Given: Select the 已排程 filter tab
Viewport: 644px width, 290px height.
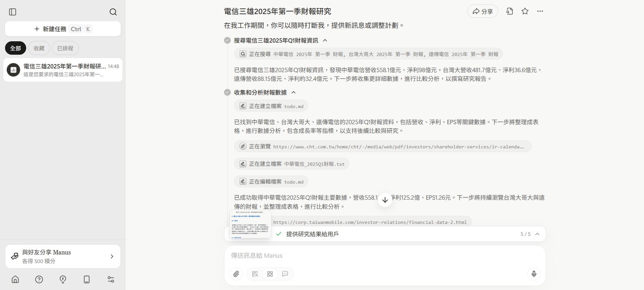Looking at the screenshot, I should click(65, 48).
